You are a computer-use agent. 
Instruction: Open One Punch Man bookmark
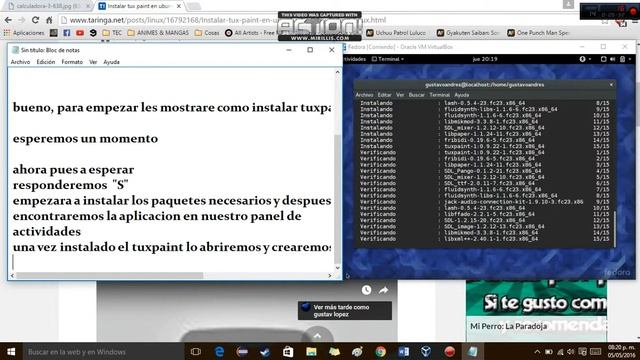539,33
